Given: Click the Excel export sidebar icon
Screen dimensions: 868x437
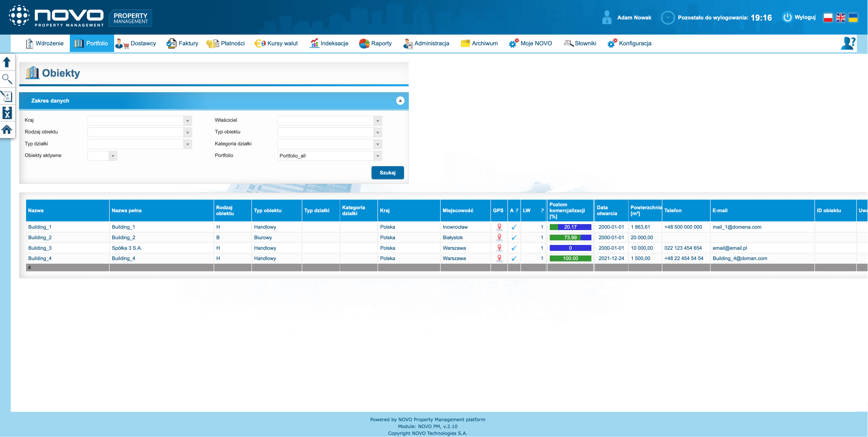Looking at the screenshot, I should [x=7, y=113].
